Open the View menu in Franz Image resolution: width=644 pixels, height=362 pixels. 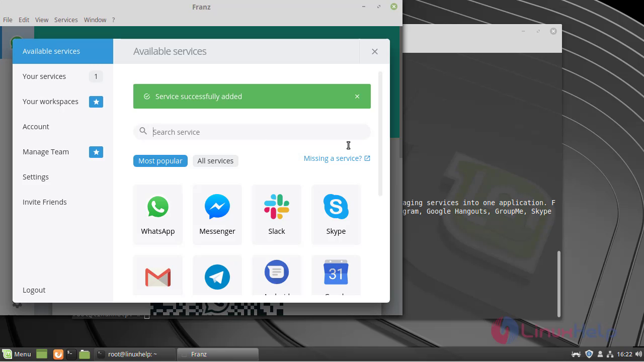(x=42, y=20)
